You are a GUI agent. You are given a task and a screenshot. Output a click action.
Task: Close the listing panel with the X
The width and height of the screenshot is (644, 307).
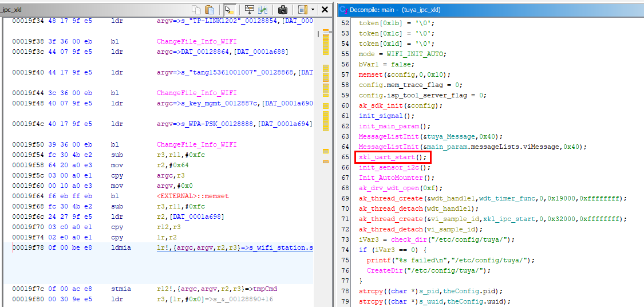[x=325, y=10]
